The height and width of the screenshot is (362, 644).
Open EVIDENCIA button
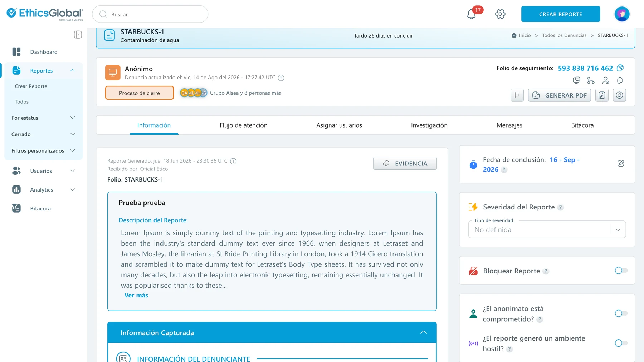(405, 163)
